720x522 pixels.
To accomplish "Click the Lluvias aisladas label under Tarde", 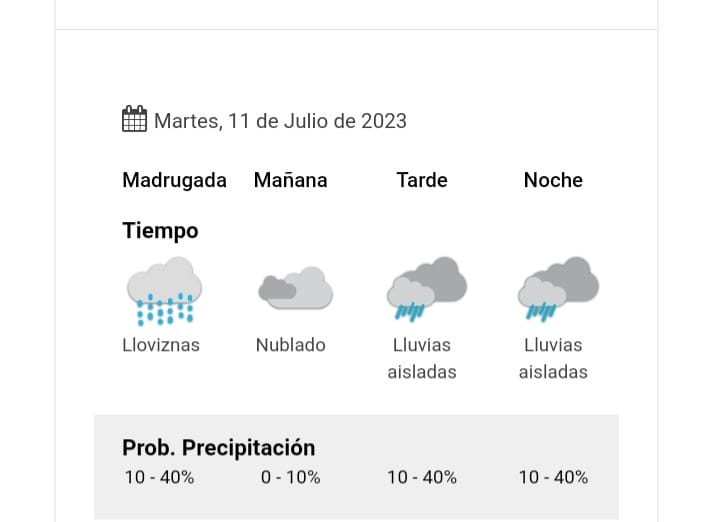I will [422, 358].
